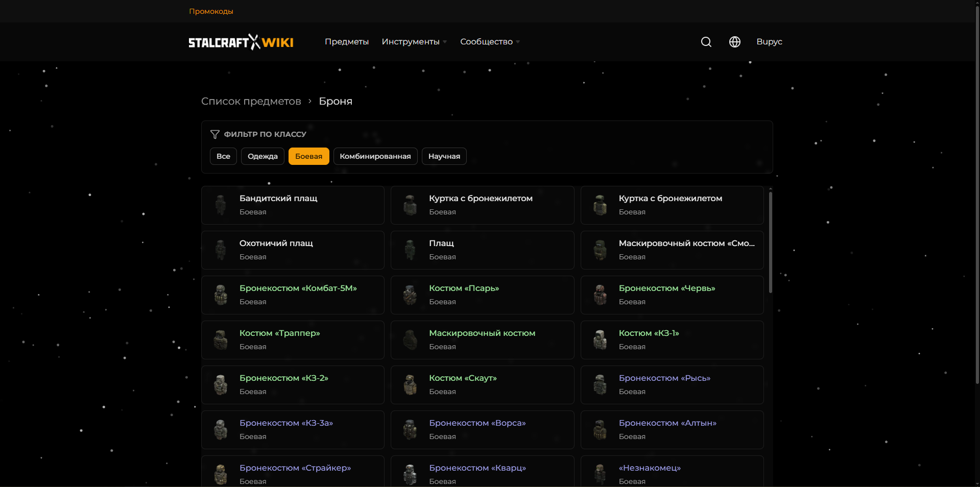Click the Бронекостюм «Алтын» thumbnail icon
Screen dimensions: 980x487
600,430
